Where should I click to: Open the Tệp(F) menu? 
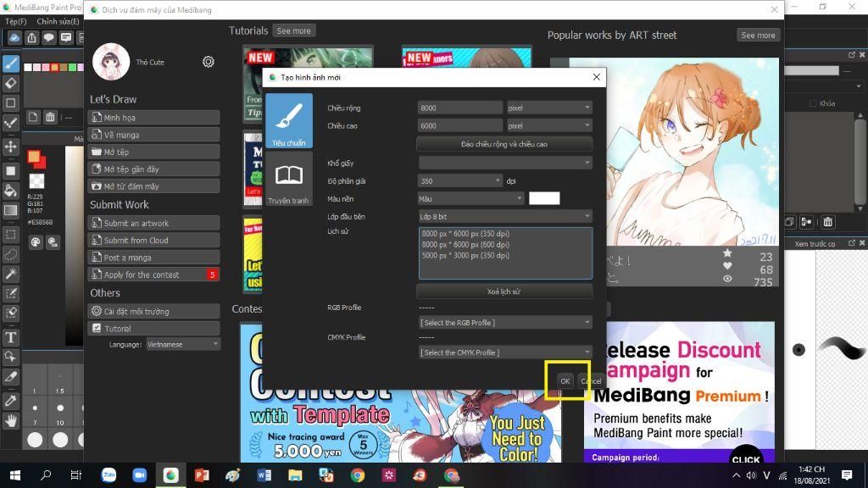(x=16, y=21)
